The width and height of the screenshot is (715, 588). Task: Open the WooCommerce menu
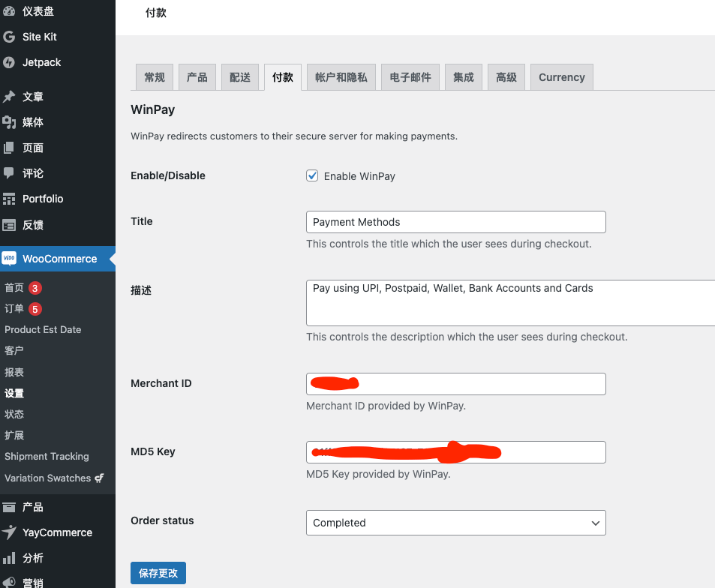pyautogui.click(x=58, y=259)
